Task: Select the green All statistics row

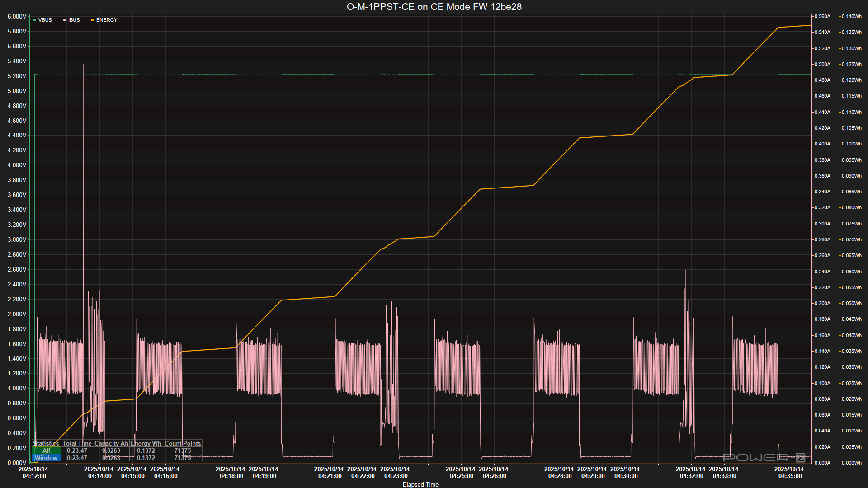Action: (46, 450)
